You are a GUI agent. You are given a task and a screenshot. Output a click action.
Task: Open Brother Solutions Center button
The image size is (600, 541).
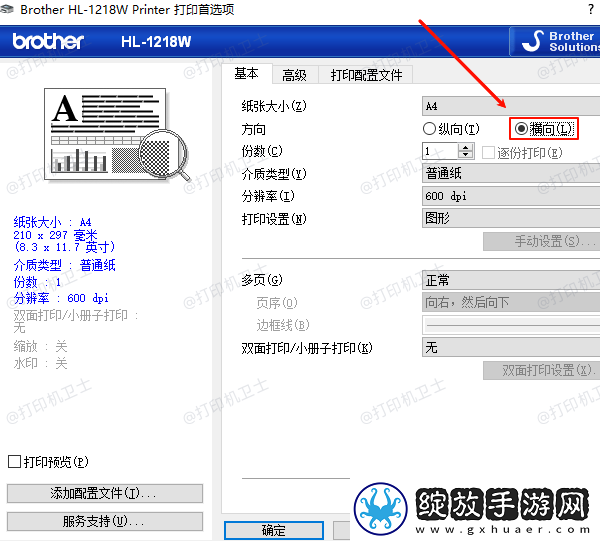(x=555, y=41)
